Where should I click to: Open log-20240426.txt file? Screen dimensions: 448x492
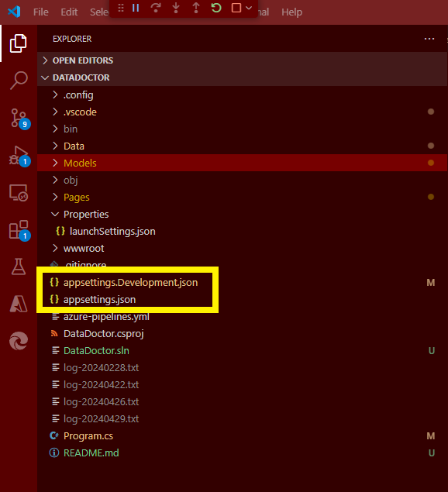pos(242,401)
